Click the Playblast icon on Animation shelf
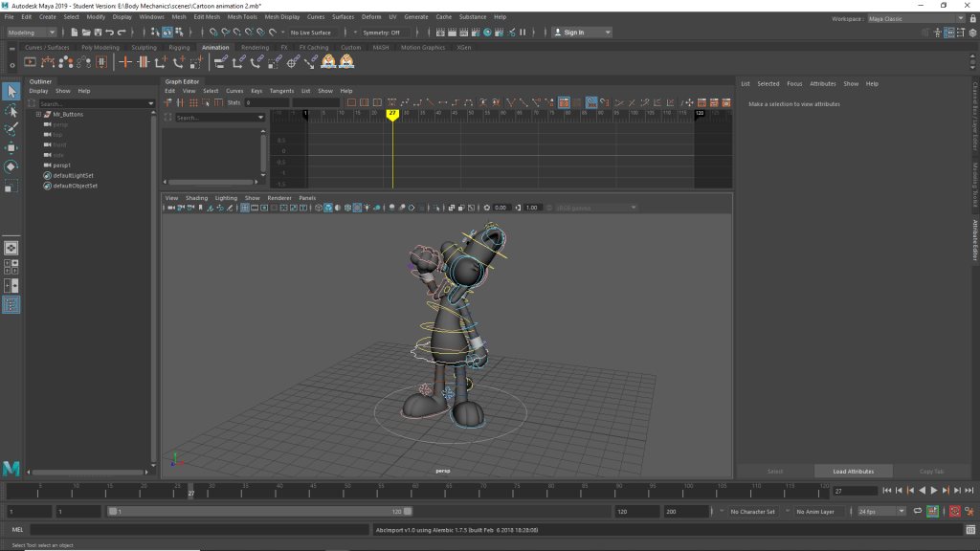 (x=30, y=62)
